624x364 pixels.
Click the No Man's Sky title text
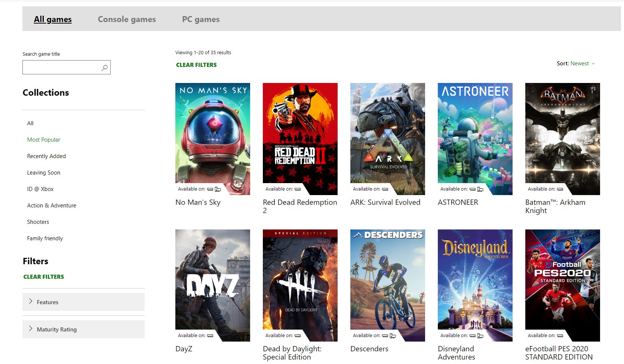pyautogui.click(x=198, y=203)
